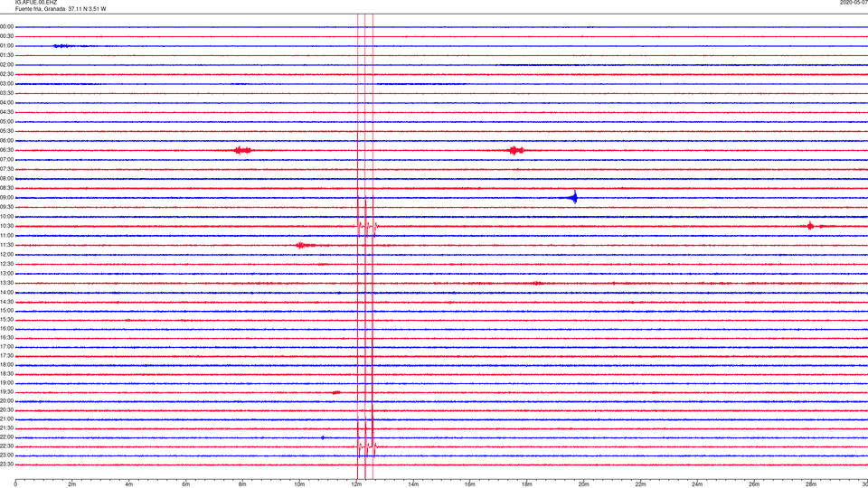Pick the 11:30 trace event near 10m
This screenshot has width=868, height=488.
coord(304,245)
